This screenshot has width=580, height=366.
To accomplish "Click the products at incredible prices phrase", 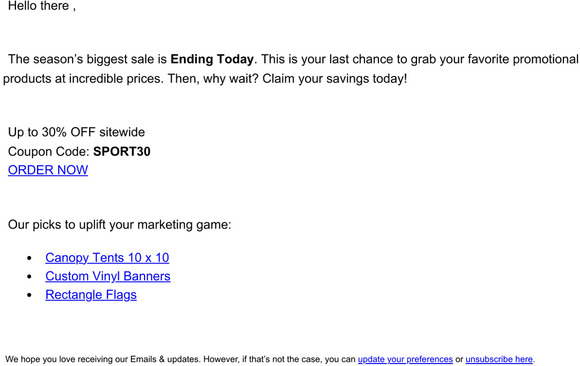I will (83, 78).
